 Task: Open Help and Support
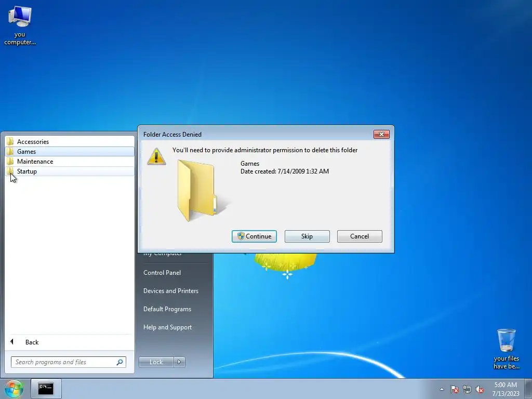(x=168, y=327)
